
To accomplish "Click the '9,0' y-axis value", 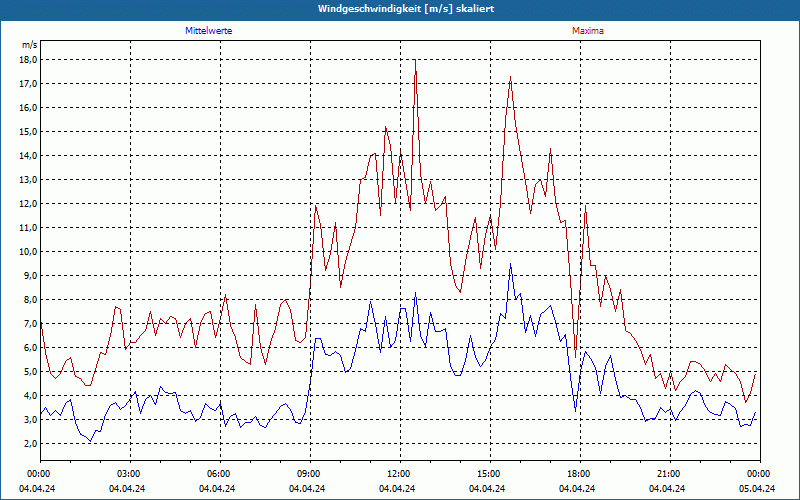I will click(x=31, y=276).
